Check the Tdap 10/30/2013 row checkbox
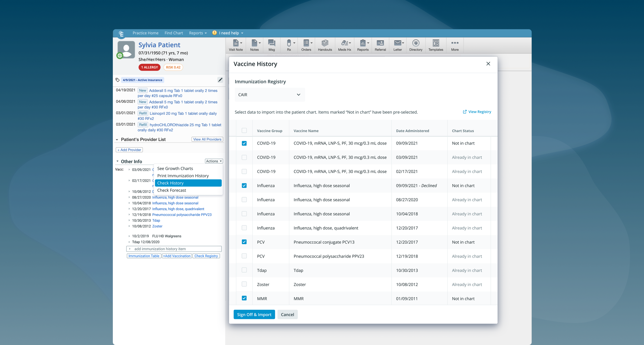This screenshot has height=345, width=644. coord(244,270)
